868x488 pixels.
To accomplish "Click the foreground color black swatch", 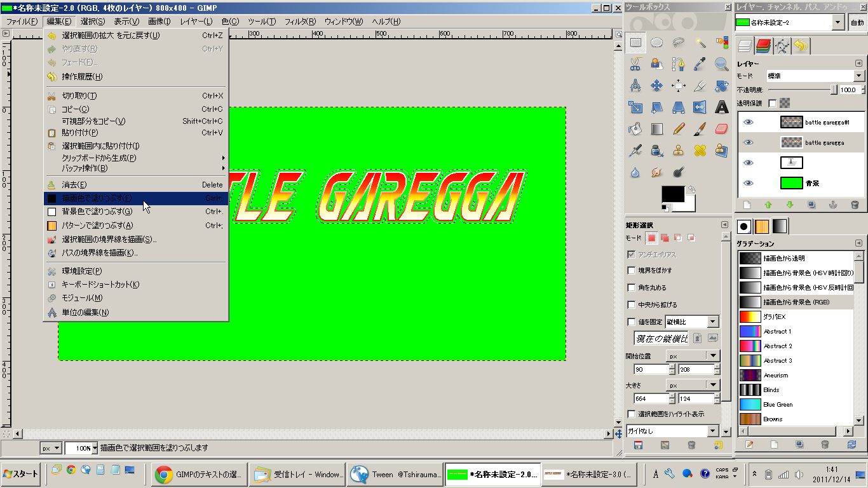I will [x=672, y=194].
